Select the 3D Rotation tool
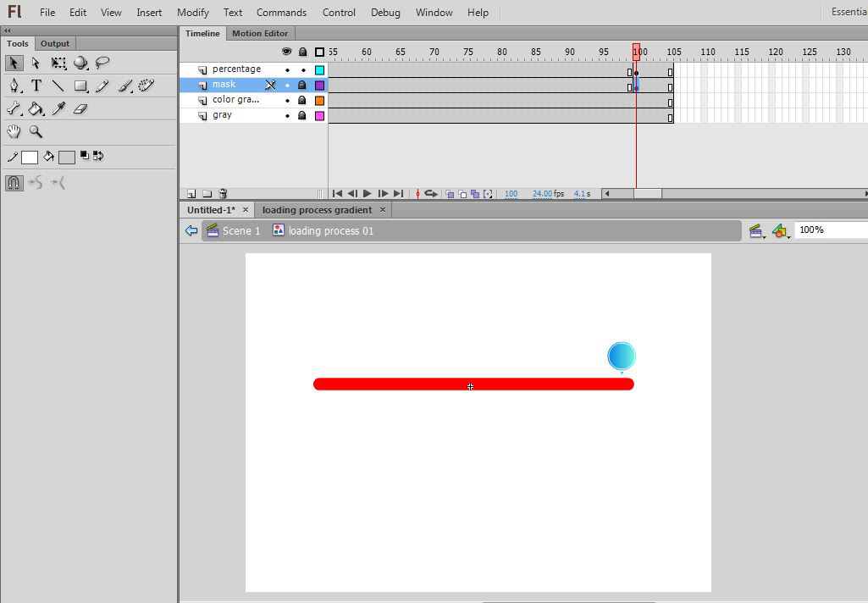This screenshot has height=603, width=868. pyautogui.click(x=80, y=64)
